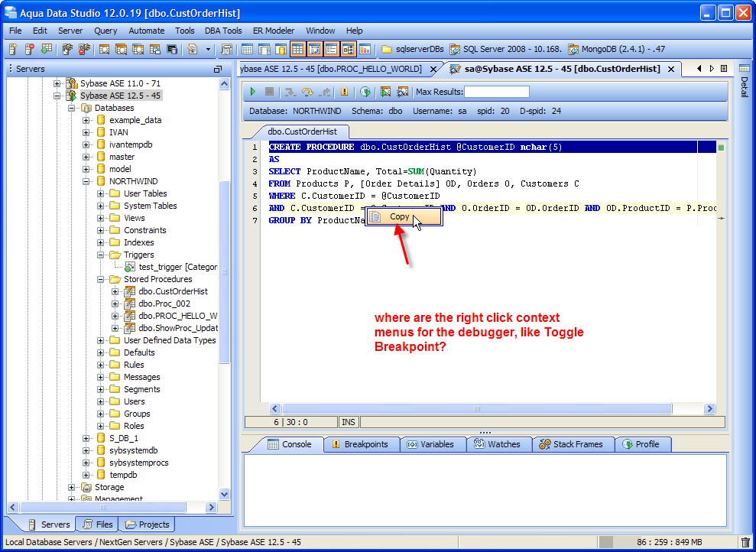The image size is (756, 552).
Task: Toggle the highlighted grid view toolbar button
Action: coord(297,49)
